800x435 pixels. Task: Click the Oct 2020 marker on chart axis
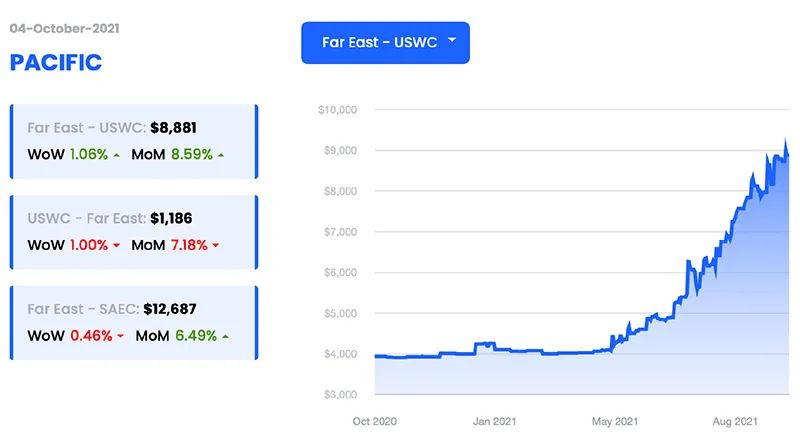(375, 420)
